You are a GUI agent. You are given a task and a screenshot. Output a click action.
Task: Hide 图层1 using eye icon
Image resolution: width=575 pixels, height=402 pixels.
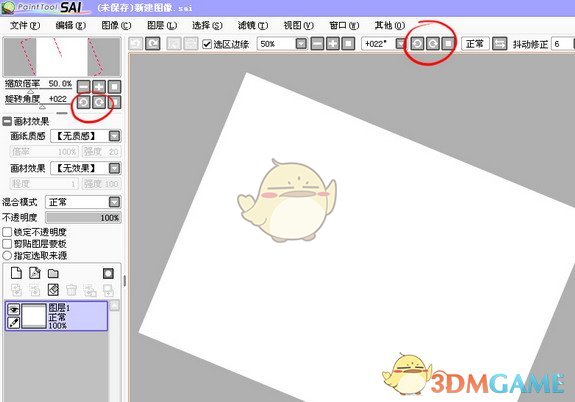pos(14,310)
